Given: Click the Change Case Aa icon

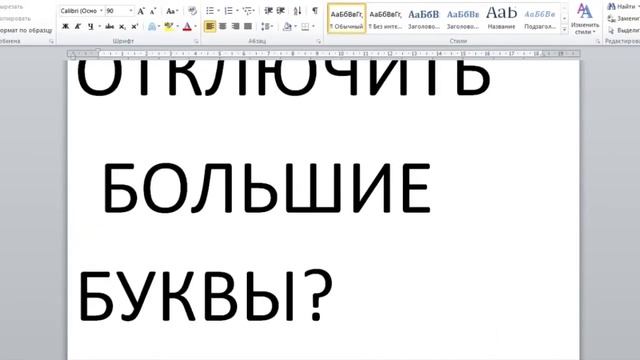Looking at the screenshot, I should click(171, 11).
